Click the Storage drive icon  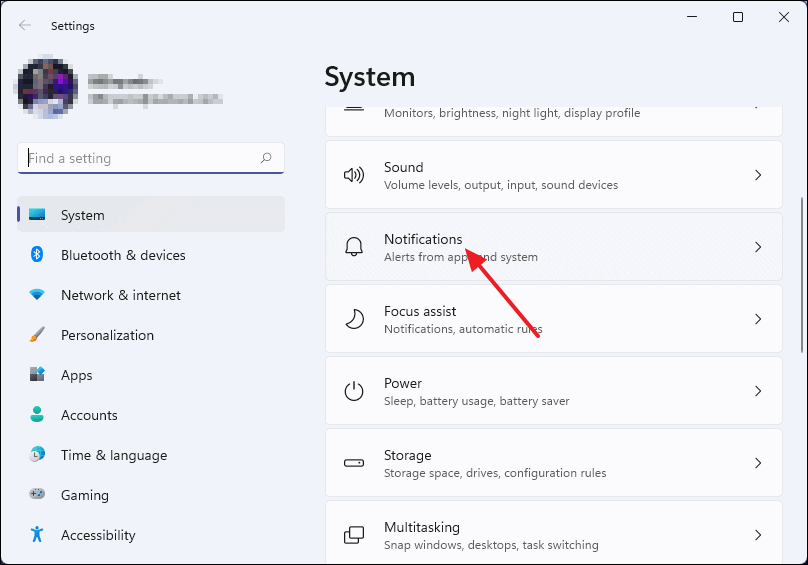tap(354, 463)
